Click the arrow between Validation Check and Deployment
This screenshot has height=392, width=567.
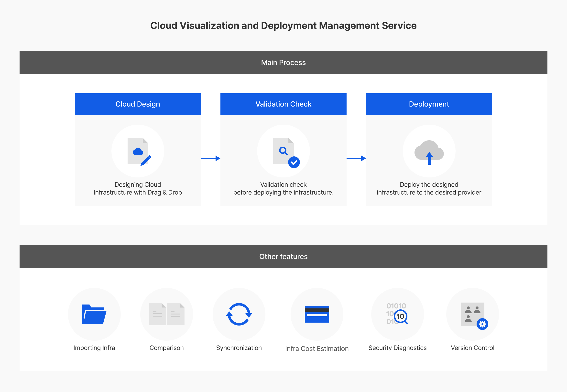[356, 158]
